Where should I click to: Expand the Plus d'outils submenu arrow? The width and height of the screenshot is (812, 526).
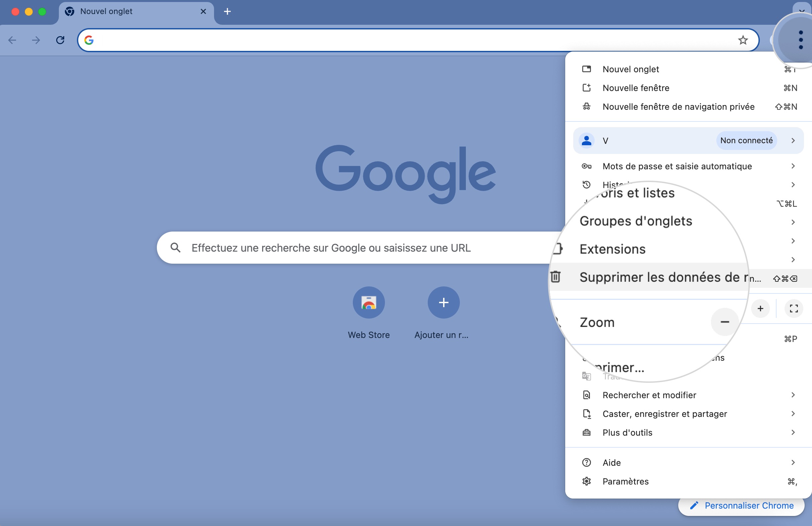point(793,433)
